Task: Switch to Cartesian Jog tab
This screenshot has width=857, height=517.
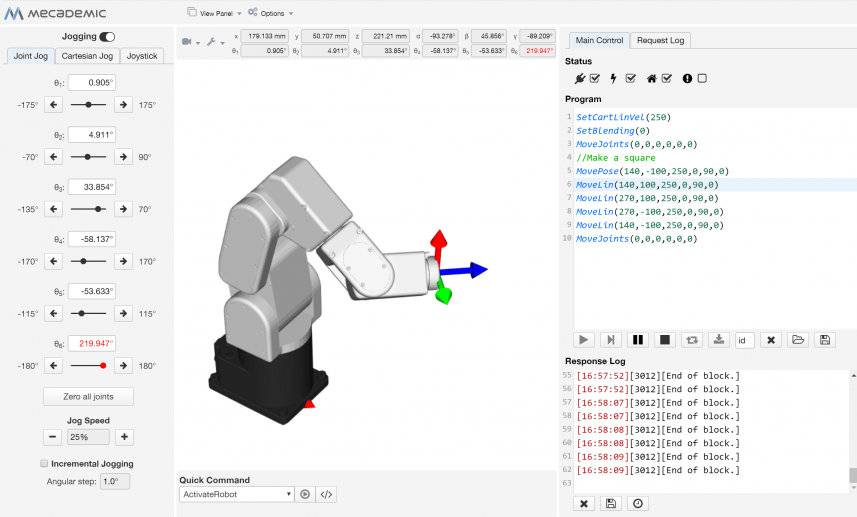Action: [x=87, y=56]
